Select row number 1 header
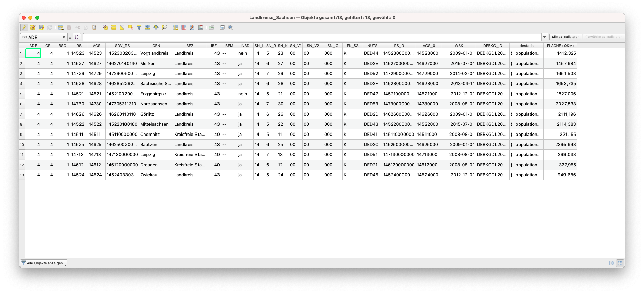 tap(22, 53)
